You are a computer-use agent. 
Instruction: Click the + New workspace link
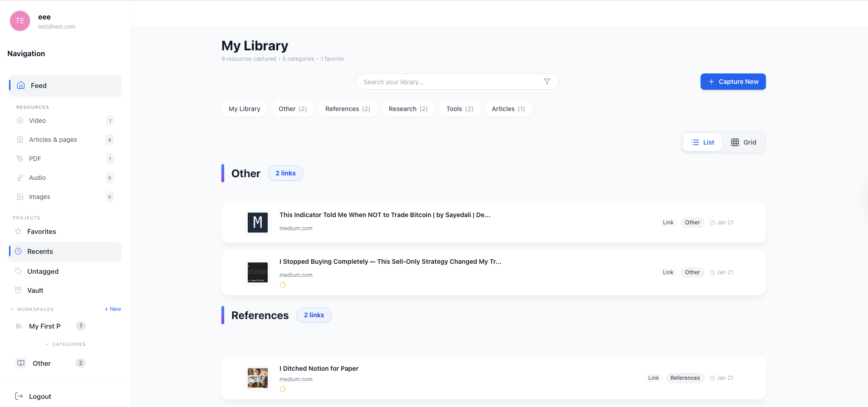[113, 309]
